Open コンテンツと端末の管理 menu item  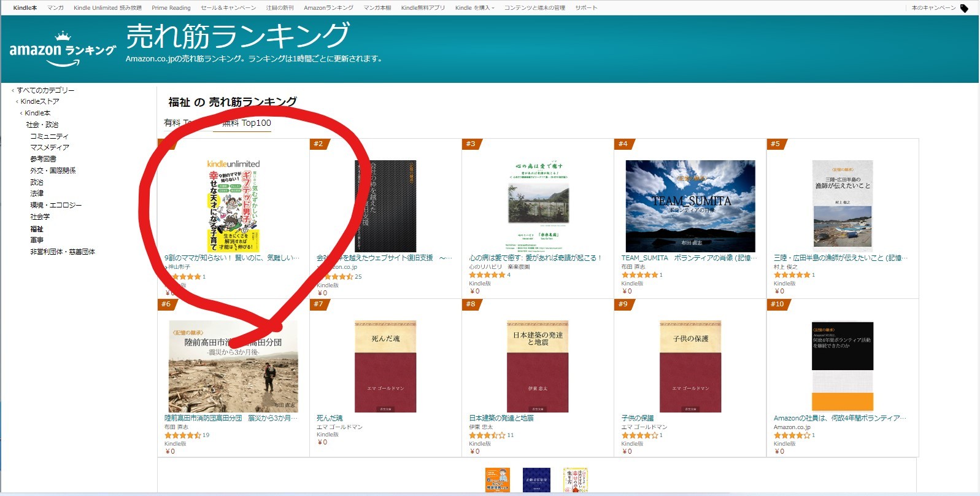click(x=534, y=8)
